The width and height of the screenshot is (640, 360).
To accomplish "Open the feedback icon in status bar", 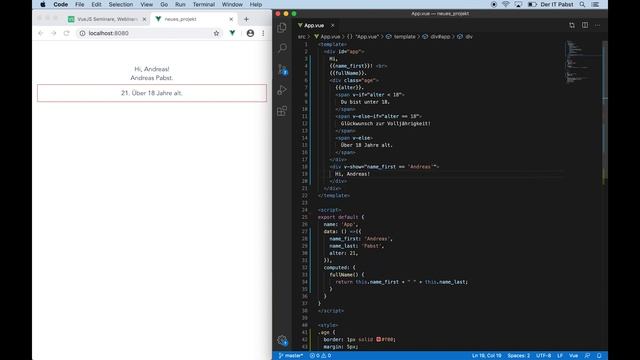I will [587, 356].
